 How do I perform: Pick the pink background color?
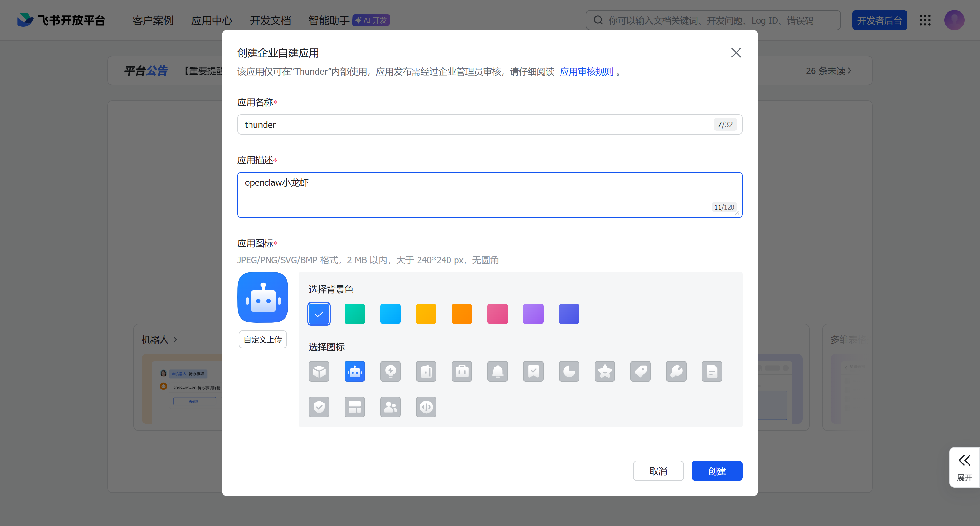tap(498, 314)
